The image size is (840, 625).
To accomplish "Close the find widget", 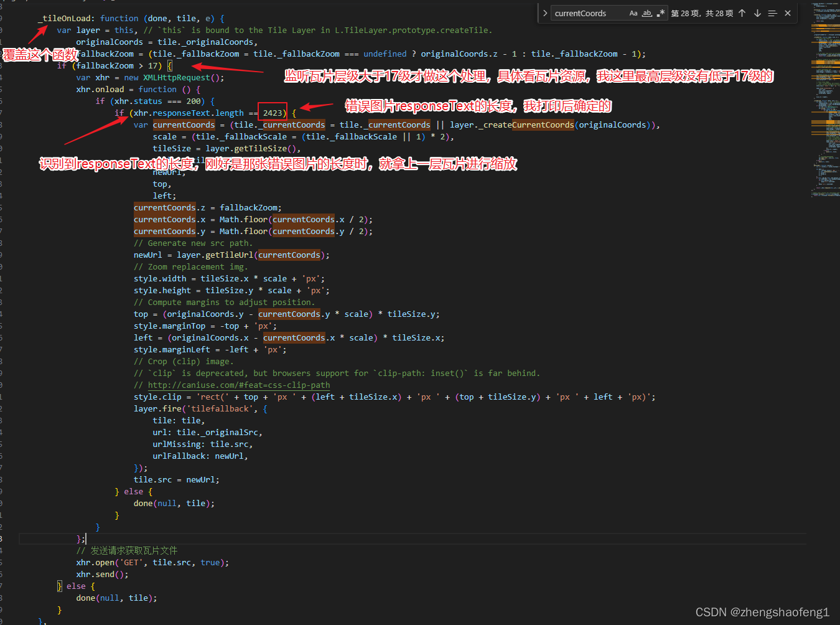I will coord(788,13).
